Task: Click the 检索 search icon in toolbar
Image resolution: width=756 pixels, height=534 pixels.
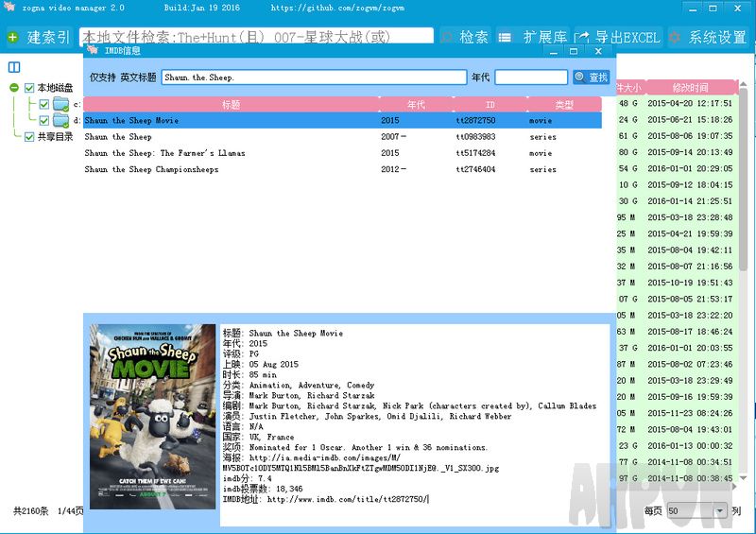Action: point(447,38)
